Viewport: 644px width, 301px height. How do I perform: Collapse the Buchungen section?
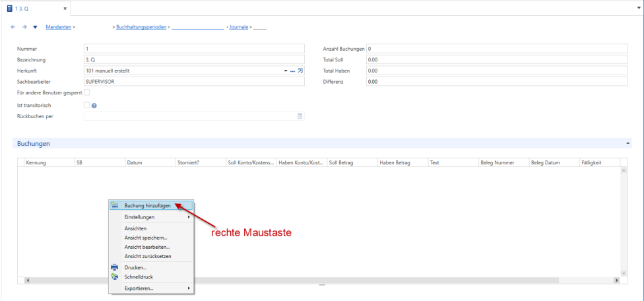pos(628,143)
